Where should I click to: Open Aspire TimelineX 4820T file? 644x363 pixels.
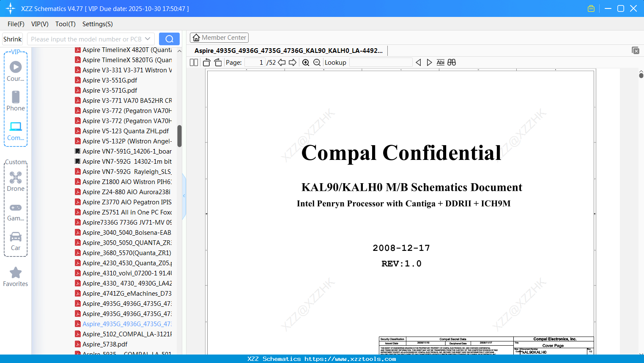coord(123,50)
